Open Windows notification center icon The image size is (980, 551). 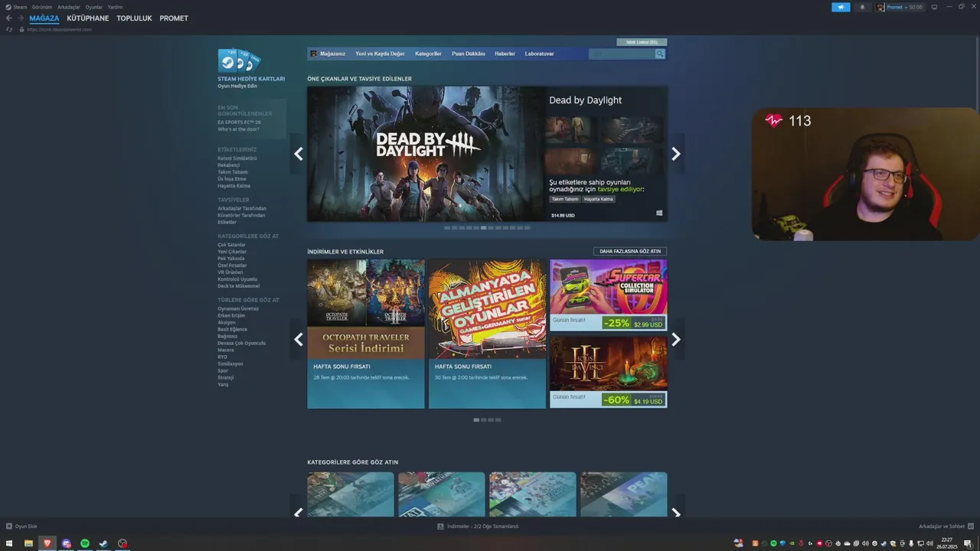pos(968,543)
